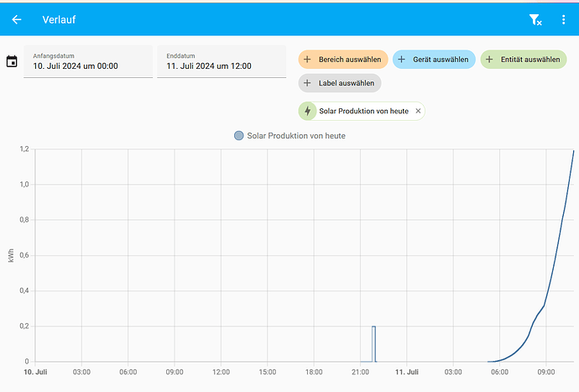Choose Gerät auswählen
This screenshot has width=579, height=392.
(x=434, y=60)
